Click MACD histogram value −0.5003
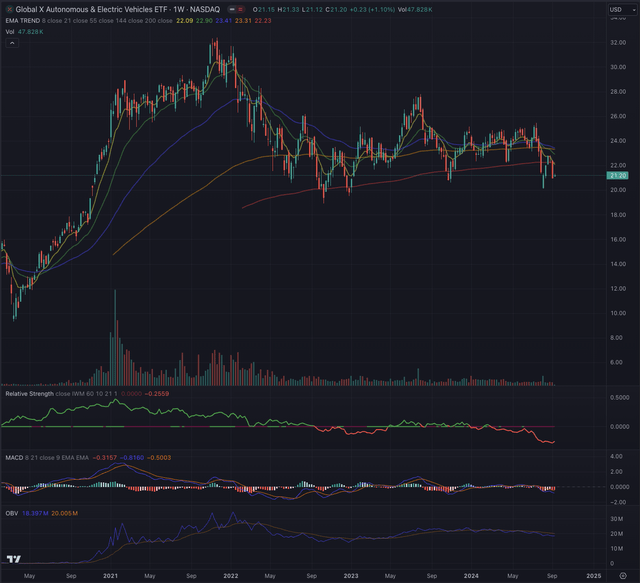The image size is (640, 583). [x=159, y=458]
